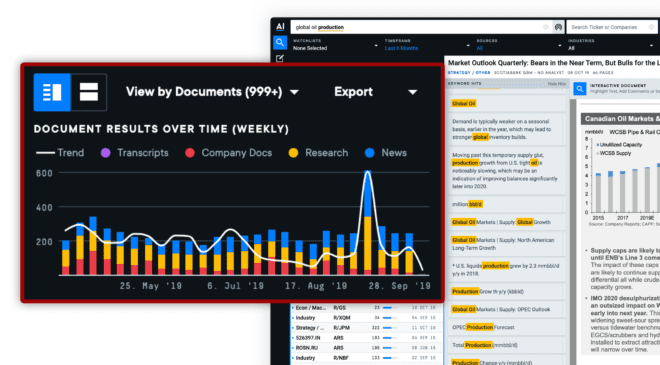Click the AI logo icon
This screenshot has height=365, width=660.
pos(280,27)
